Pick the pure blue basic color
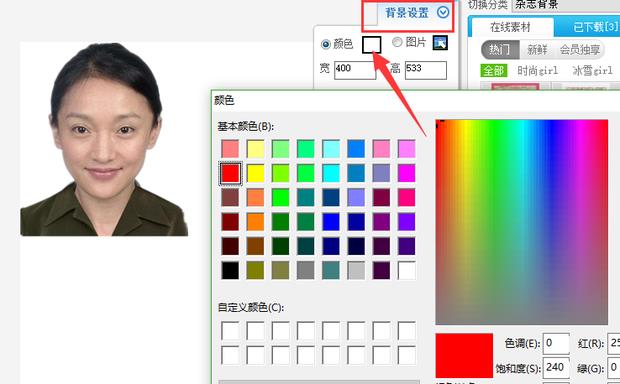Image resolution: width=620 pixels, height=384 pixels. [x=331, y=222]
